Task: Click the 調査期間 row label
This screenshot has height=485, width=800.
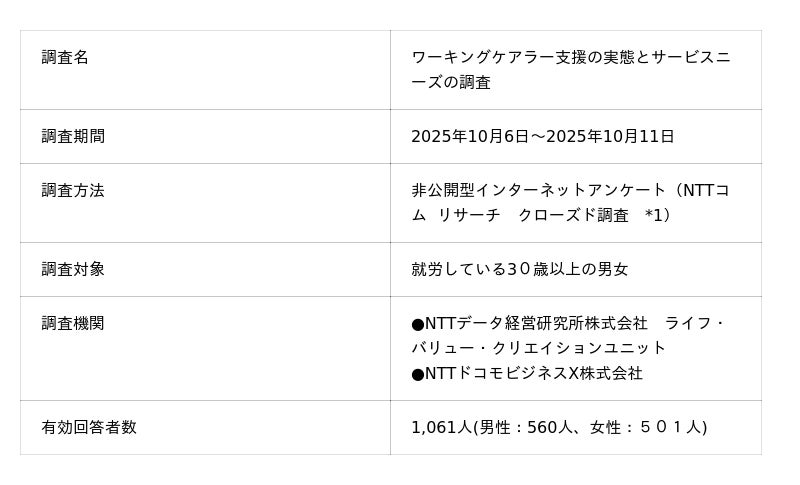Action: tap(73, 136)
